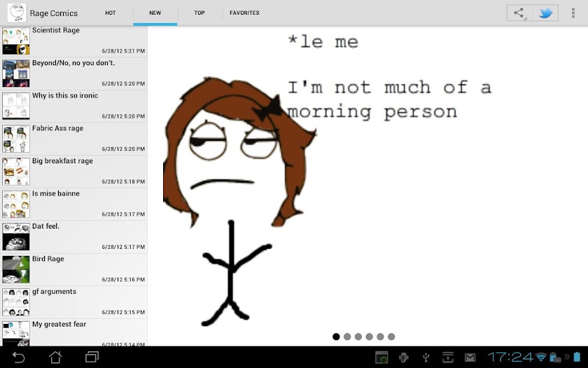The width and height of the screenshot is (588, 368).
Task: Tap the rage comic girl drawing
Action: click(239, 201)
